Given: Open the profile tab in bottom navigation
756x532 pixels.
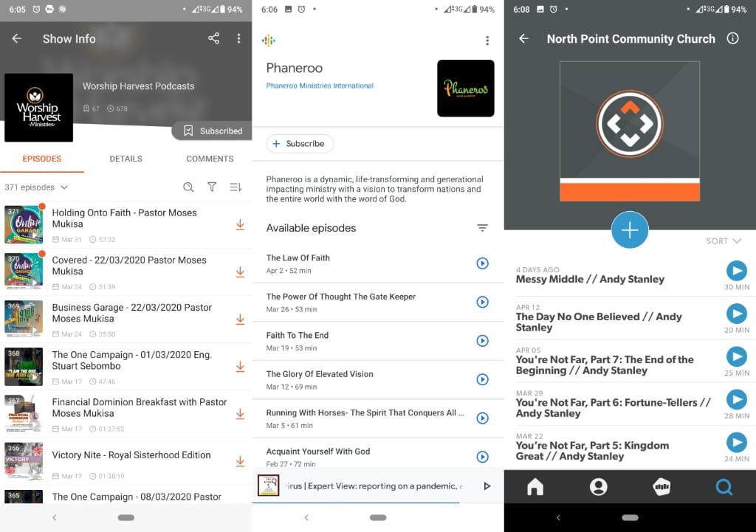Looking at the screenshot, I should click(598, 487).
